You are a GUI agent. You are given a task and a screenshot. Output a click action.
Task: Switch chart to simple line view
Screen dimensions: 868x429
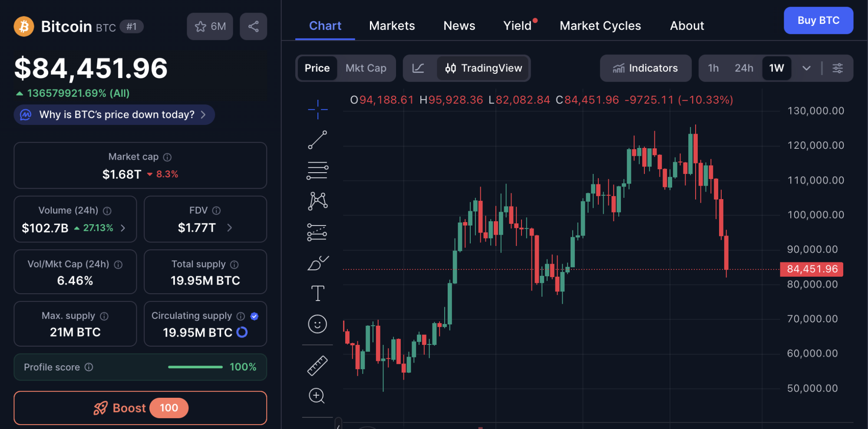418,68
